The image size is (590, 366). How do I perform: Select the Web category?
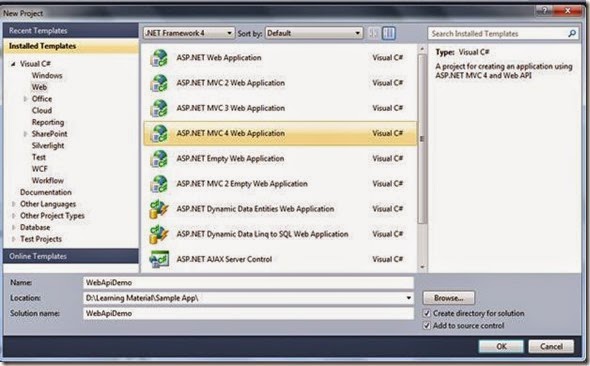40,87
